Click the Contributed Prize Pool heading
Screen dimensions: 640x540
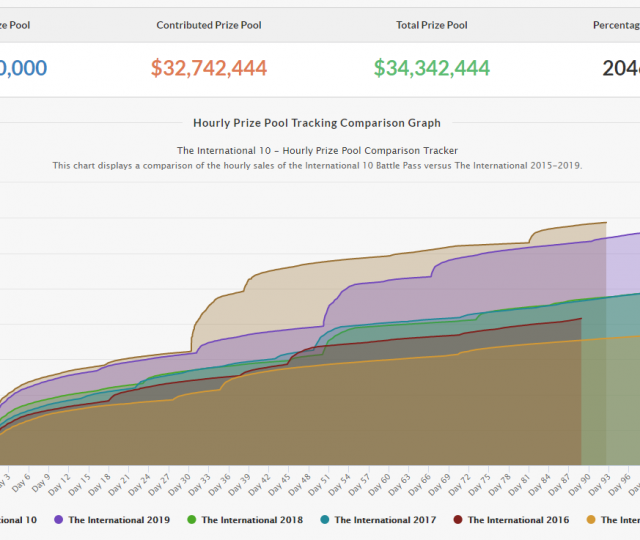209,25
